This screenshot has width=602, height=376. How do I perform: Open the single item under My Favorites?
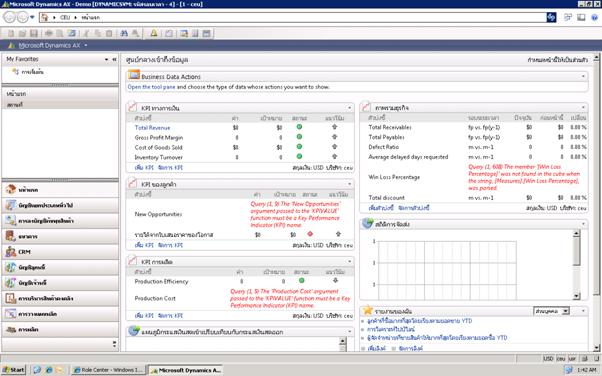coord(32,72)
